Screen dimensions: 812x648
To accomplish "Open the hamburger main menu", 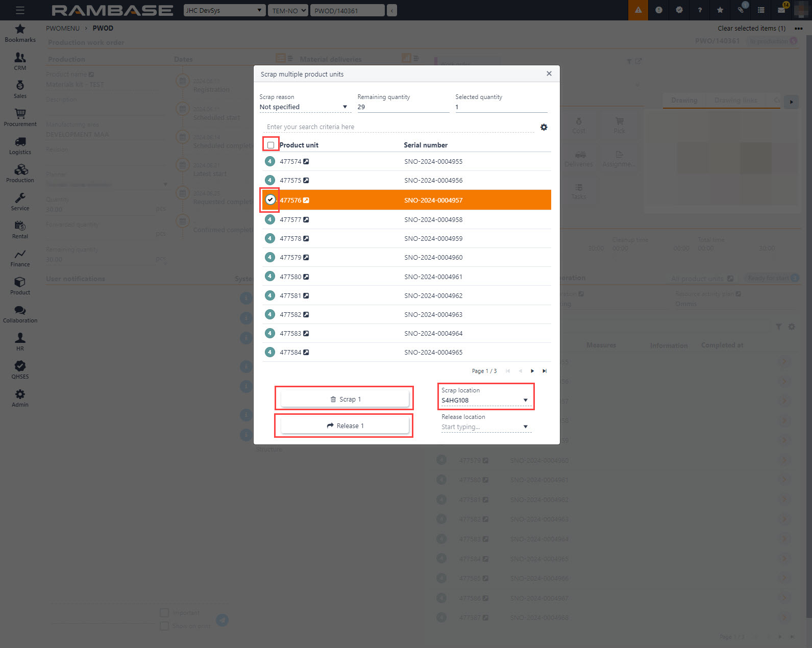I will 20,10.
